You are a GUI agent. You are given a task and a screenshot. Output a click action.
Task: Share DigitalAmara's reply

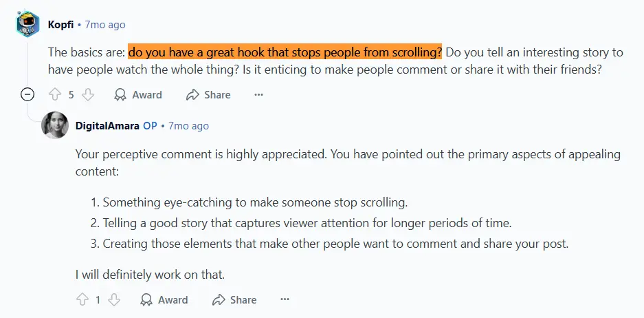[x=235, y=299]
